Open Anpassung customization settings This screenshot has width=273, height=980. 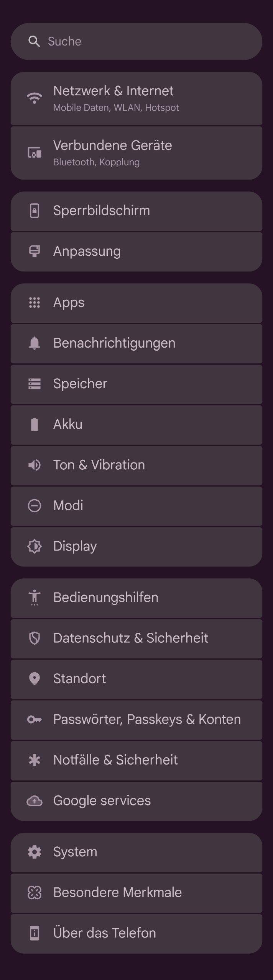click(136, 252)
